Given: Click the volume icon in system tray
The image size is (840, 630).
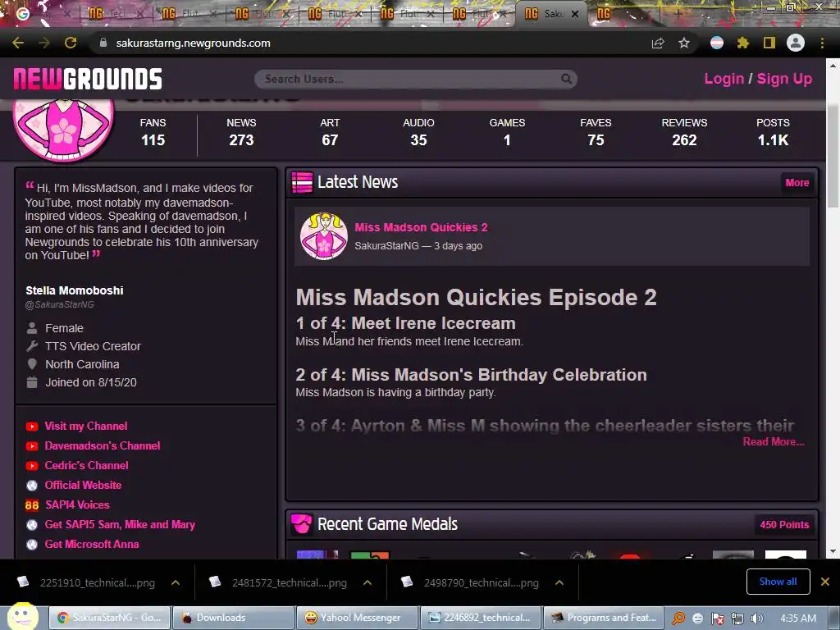Looking at the screenshot, I should pyautogui.click(x=756, y=619).
